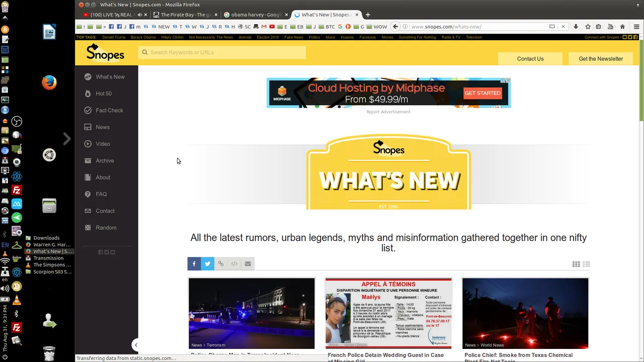Click the Election 2016 top tag
The width and height of the screenshot is (644, 362).
(x=268, y=37)
